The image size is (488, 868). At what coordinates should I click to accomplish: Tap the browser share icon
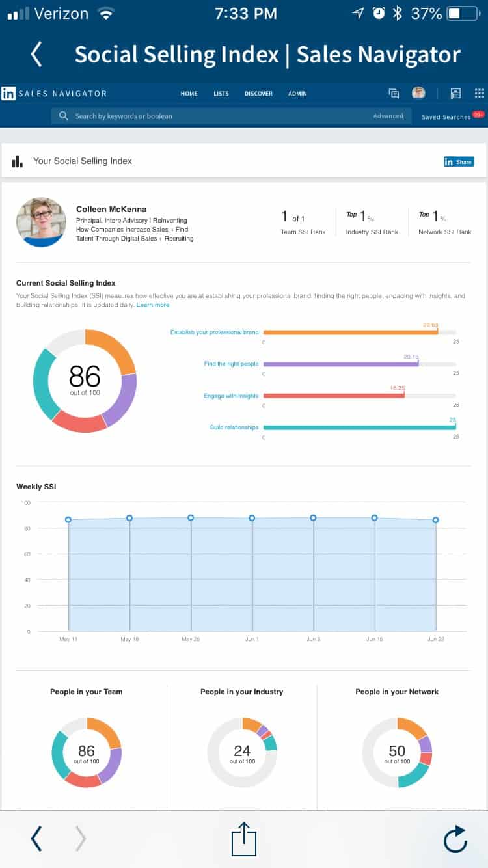(244, 839)
